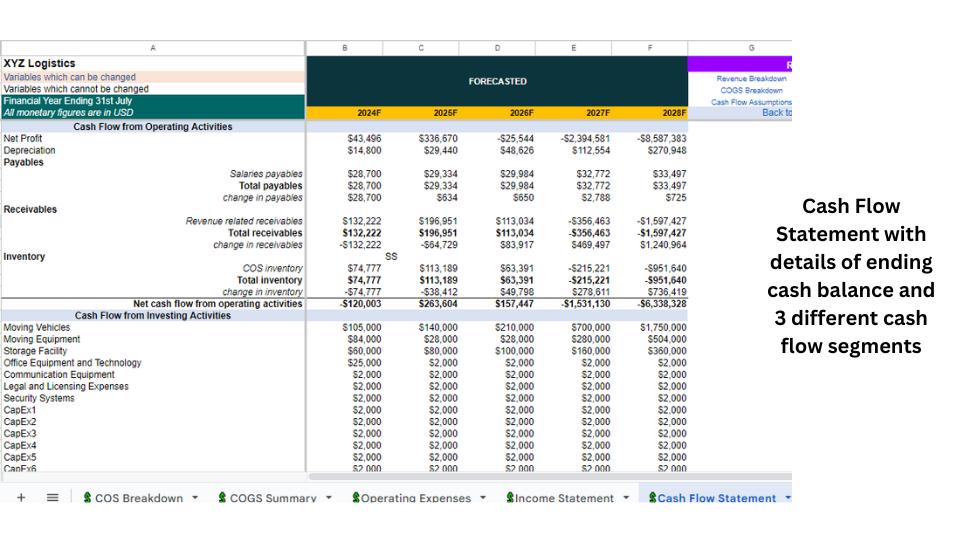Viewport: 960px width, 540px height.
Task: Select the Moving Vehicles row label
Action: pos(37,328)
